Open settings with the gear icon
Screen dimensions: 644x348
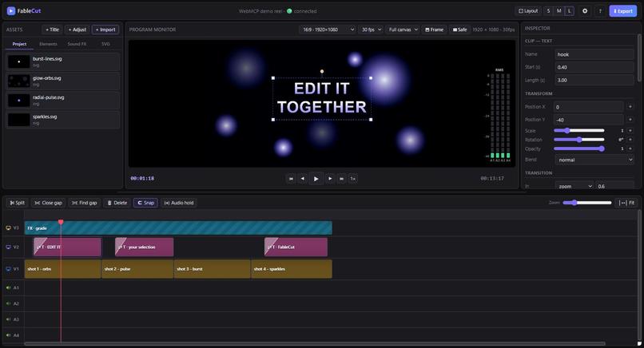(585, 11)
